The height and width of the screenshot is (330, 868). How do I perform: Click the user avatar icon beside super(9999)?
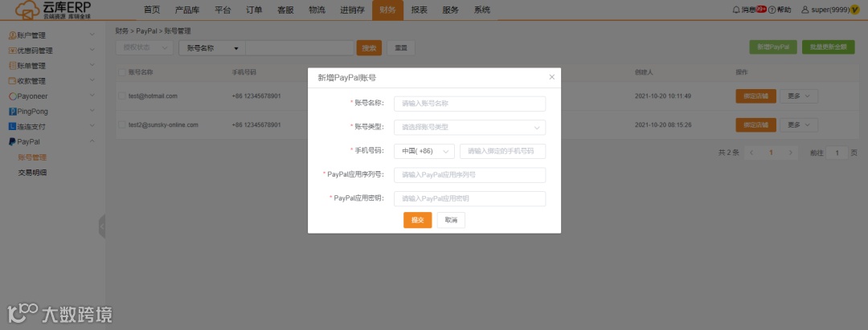(805, 10)
